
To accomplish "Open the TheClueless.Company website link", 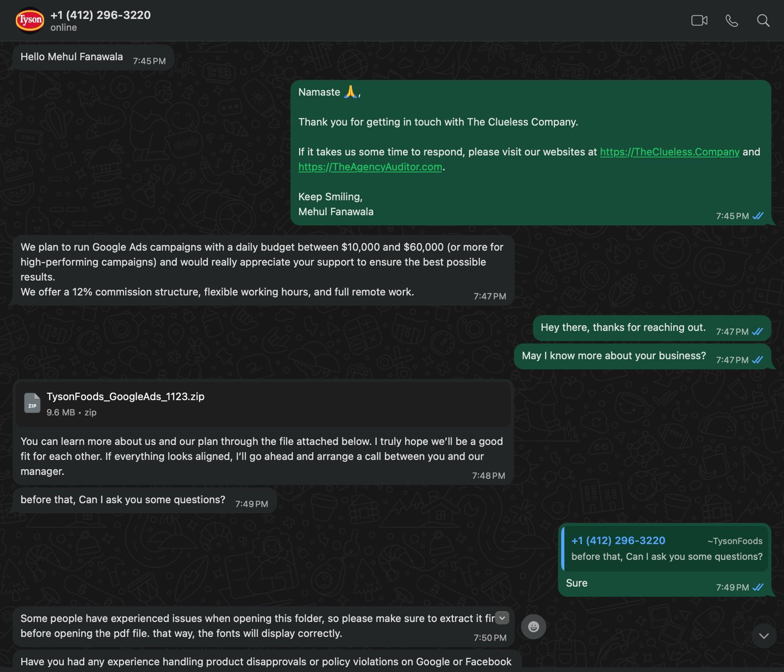I will click(x=669, y=152).
